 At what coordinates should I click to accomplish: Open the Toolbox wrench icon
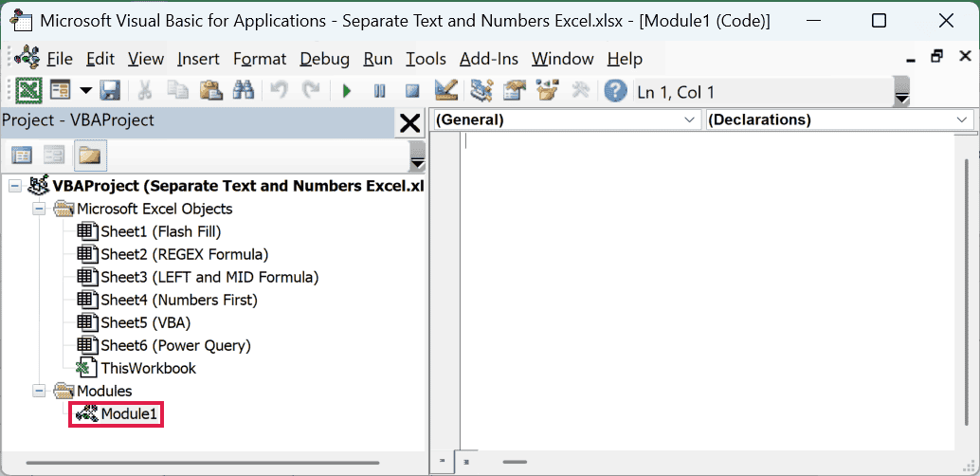(581, 91)
